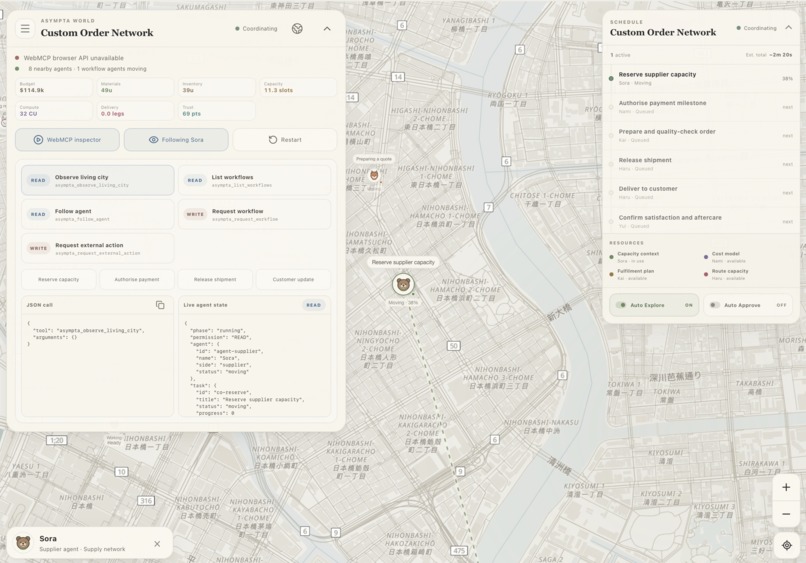Click Coordinating status in main panel header
The width and height of the screenshot is (806, 563).
[256, 29]
